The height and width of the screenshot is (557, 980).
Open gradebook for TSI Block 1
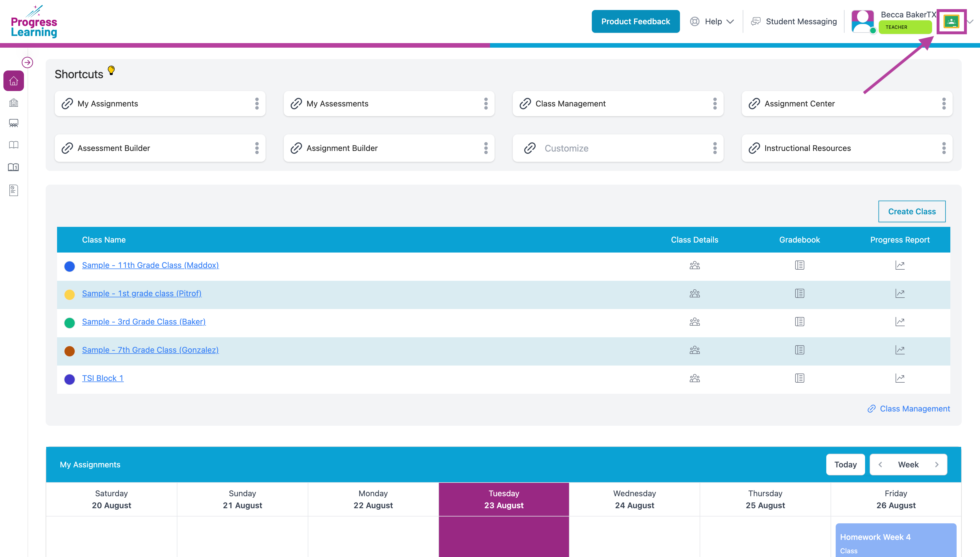click(799, 378)
